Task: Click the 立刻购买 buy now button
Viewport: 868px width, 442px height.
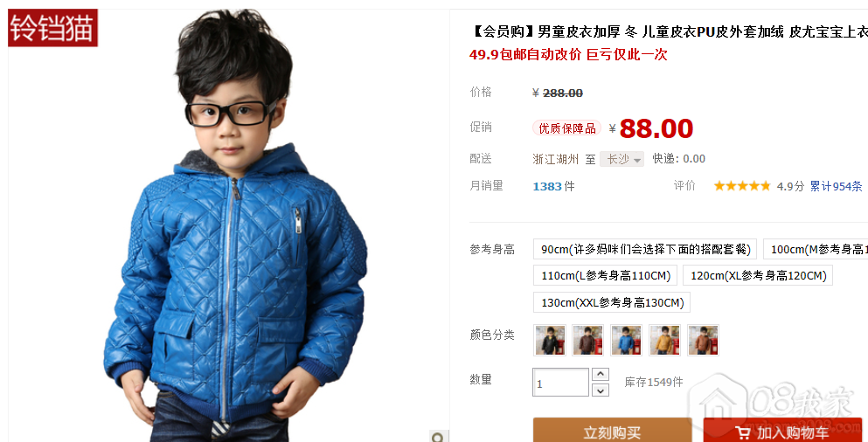Action: [x=612, y=431]
